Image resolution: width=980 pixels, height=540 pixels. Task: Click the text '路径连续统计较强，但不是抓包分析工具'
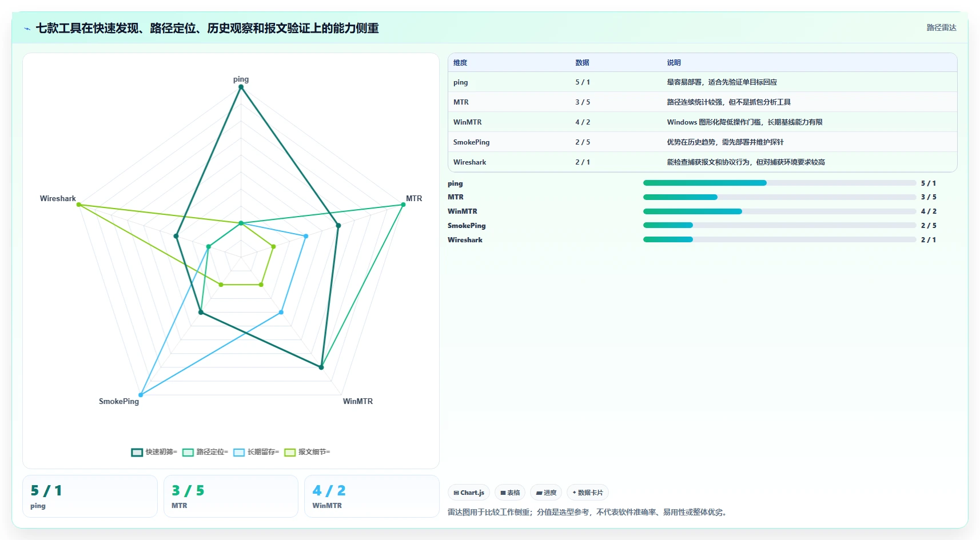pos(728,102)
